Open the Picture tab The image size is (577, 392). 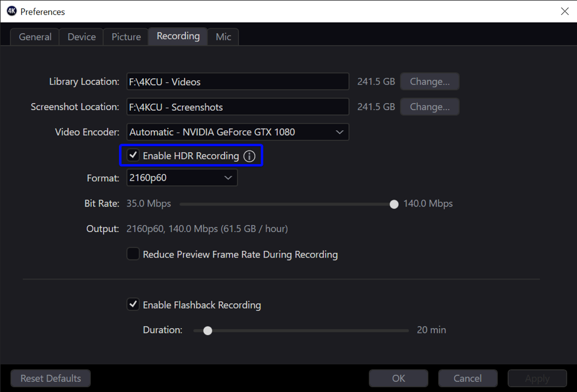[x=126, y=37]
